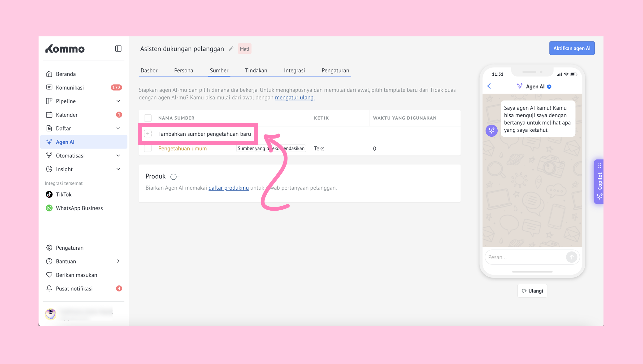
Task: Click plus icon to add knowledge source
Action: pyautogui.click(x=148, y=134)
